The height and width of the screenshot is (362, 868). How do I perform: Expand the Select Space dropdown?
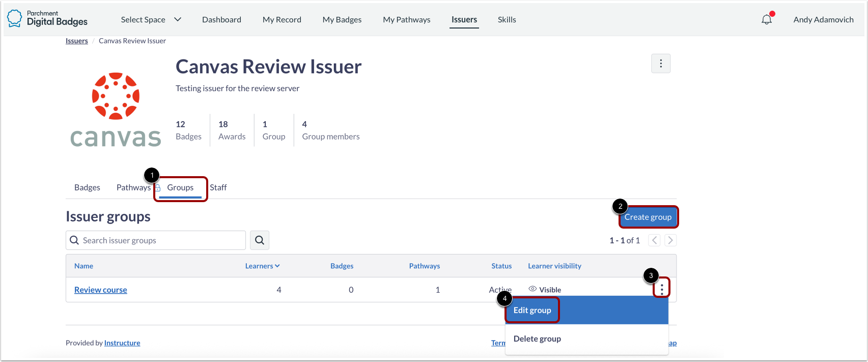[x=151, y=20]
